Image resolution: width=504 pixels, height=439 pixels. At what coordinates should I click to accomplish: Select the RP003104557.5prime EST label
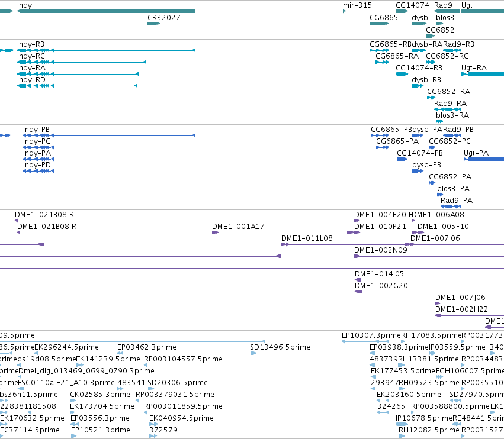coord(183,359)
